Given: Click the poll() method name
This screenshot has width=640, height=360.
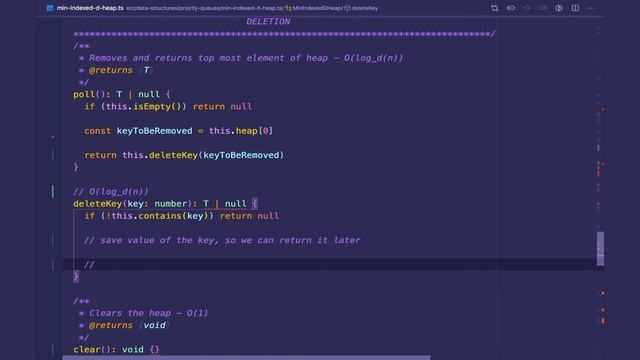Looking at the screenshot, I should tap(84, 95).
